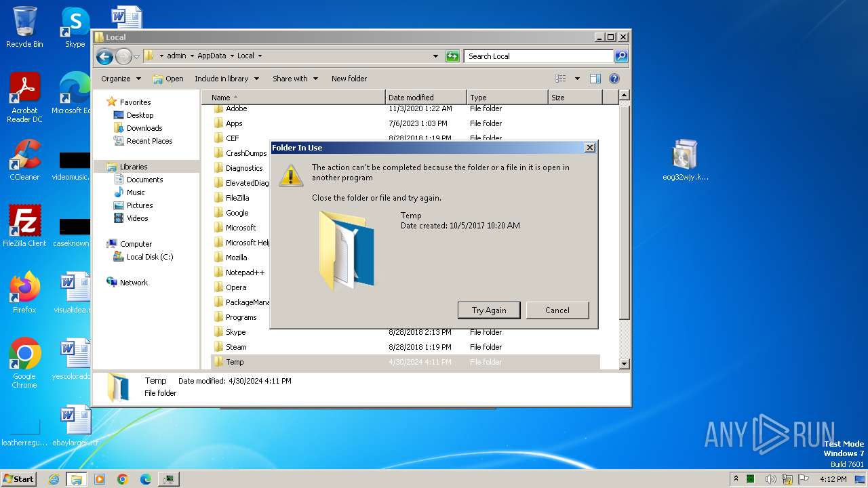Select the Steam folder
This screenshot has height=488, width=868.
click(x=236, y=347)
